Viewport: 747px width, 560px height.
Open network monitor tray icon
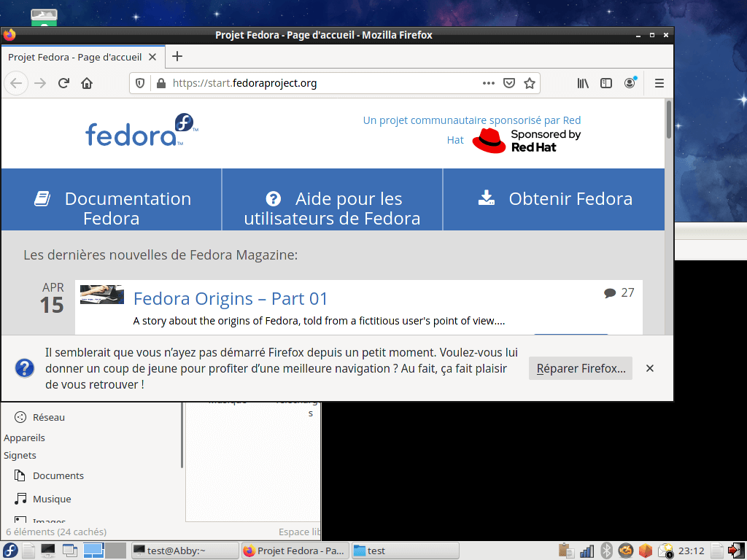click(587, 551)
